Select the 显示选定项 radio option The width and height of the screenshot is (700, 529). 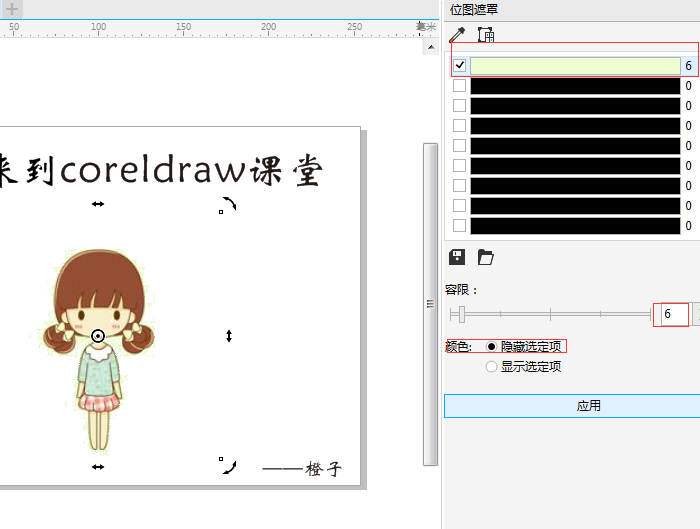pos(491,366)
